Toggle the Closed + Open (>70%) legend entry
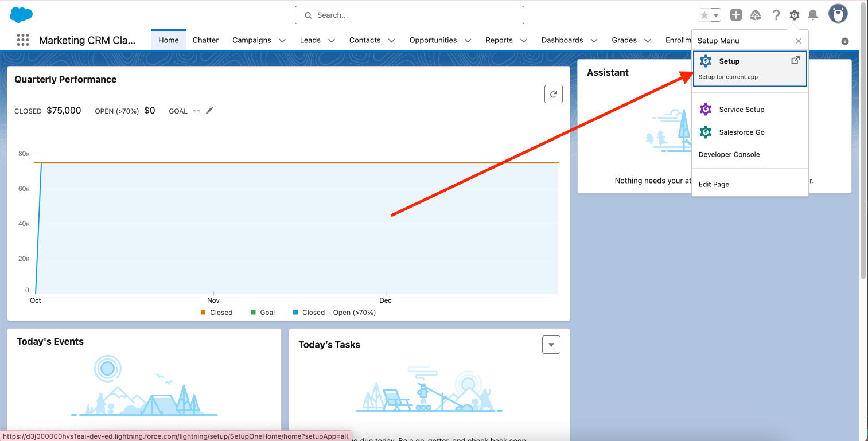Screen dimensions: 868x441 click(x=334, y=313)
